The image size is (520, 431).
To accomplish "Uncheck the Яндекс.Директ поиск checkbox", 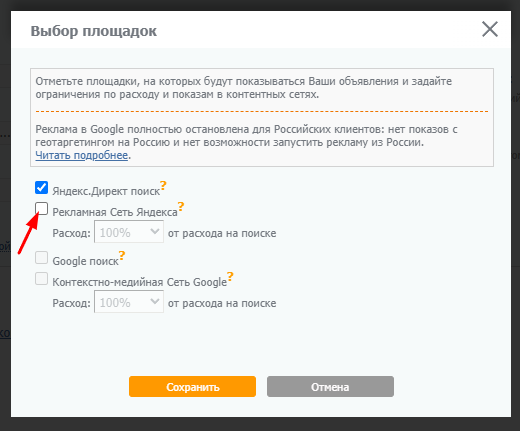I will (41, 188).
